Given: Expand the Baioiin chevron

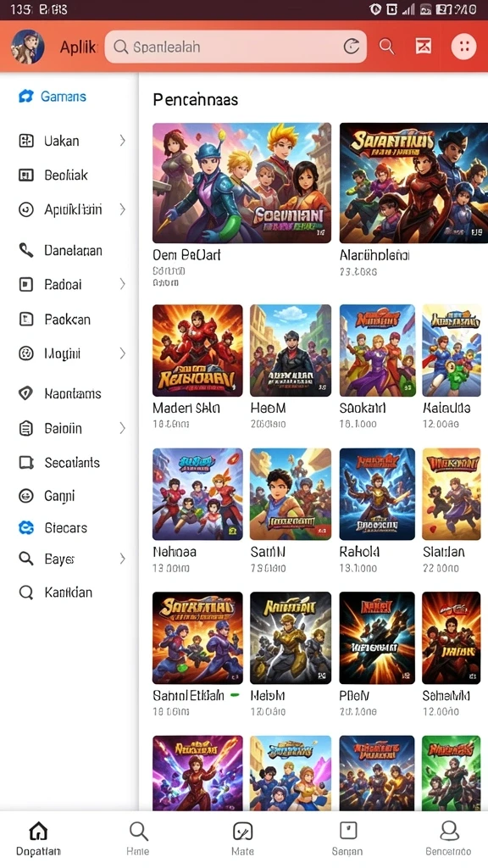Looking at the screenshot, I should (x=122, y=428).
